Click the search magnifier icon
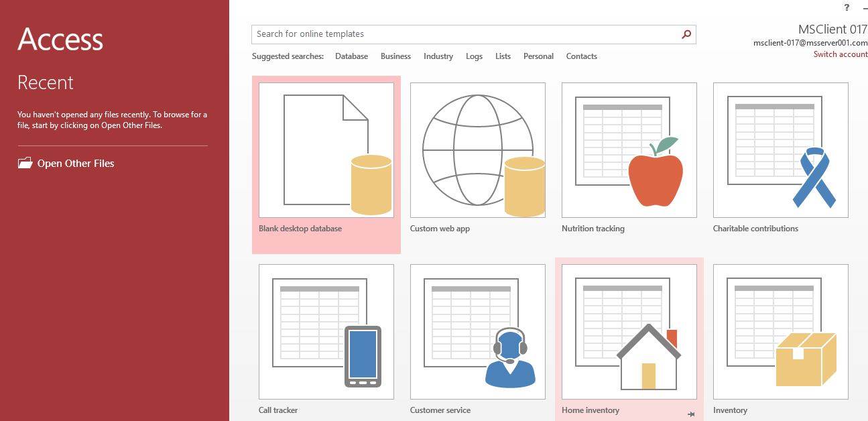The width and height of the screenshot is (868, 421). 685,34
